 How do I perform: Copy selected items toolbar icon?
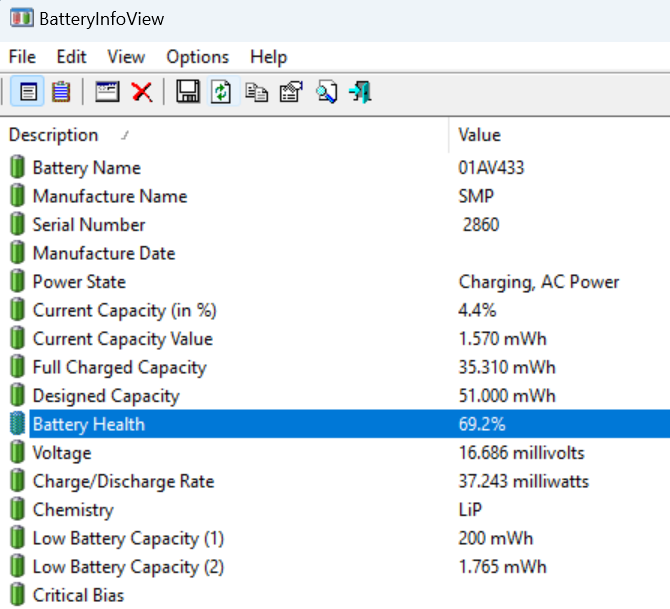[x=256, y=92]
